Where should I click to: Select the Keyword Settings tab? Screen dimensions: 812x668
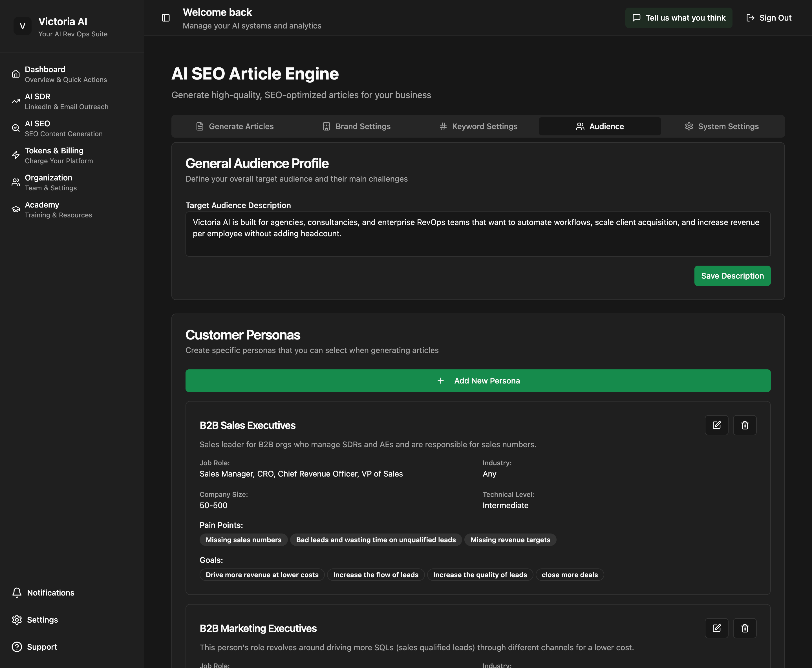478,126
